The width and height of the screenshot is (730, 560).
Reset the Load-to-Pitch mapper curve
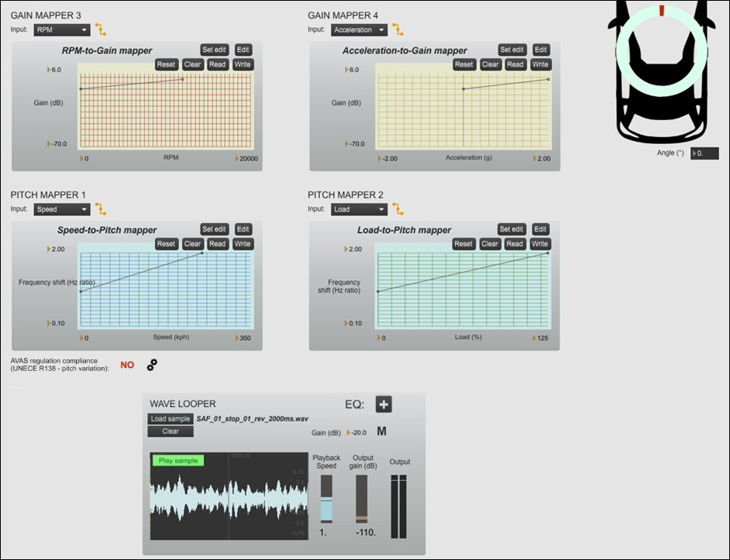(463, 244)
